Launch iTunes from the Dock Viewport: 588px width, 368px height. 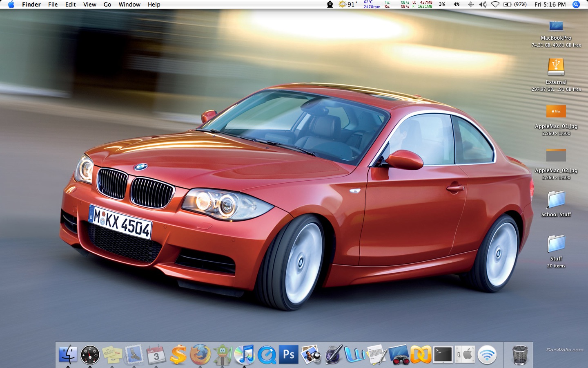click(245, 355)
